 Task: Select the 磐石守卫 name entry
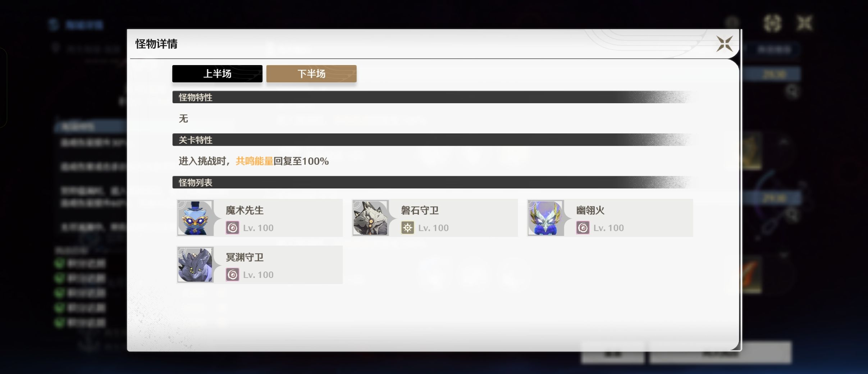420,210
